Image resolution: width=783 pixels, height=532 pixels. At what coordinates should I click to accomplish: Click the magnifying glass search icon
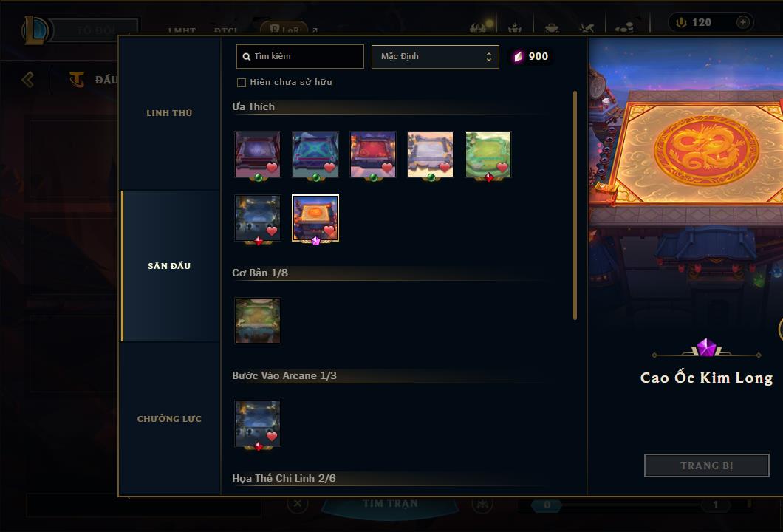coord(246,57)
